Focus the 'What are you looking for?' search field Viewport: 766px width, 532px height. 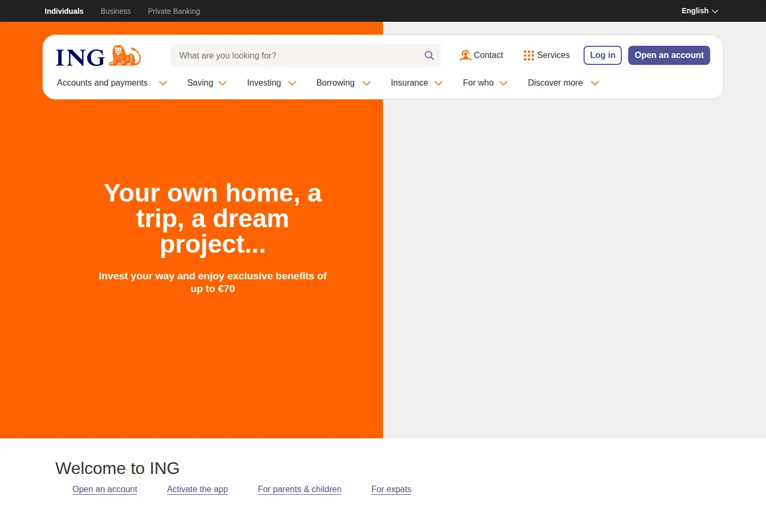coord(306,55)
